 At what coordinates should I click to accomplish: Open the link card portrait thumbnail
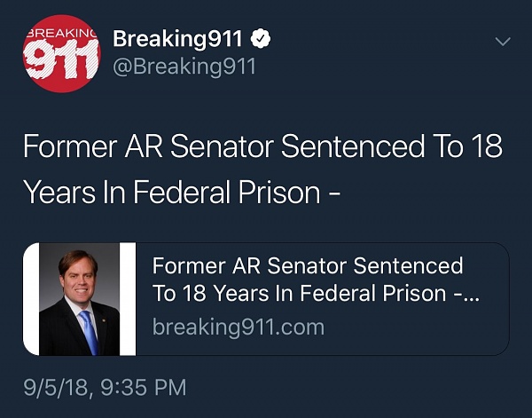[x=79, y=299]
